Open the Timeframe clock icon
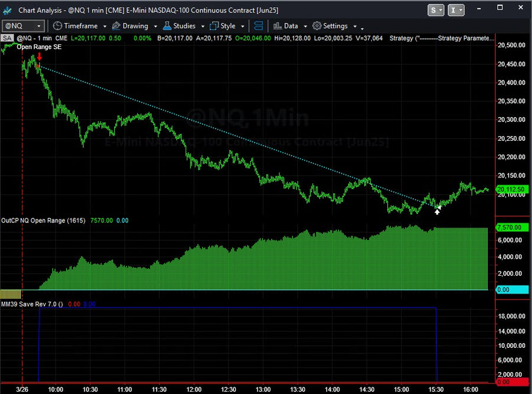532x394 pixels. [x=57, y=26]
